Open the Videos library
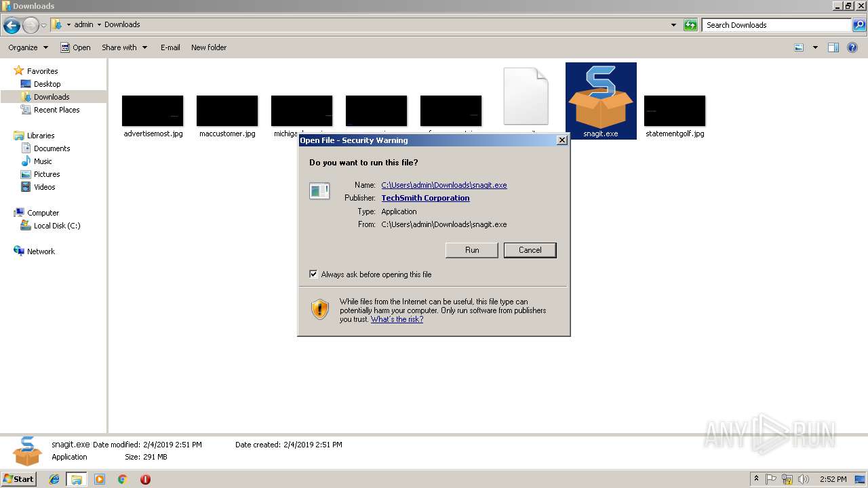This screenshot has width=868, height=488. pyautogui.click(x=44, y=187)
